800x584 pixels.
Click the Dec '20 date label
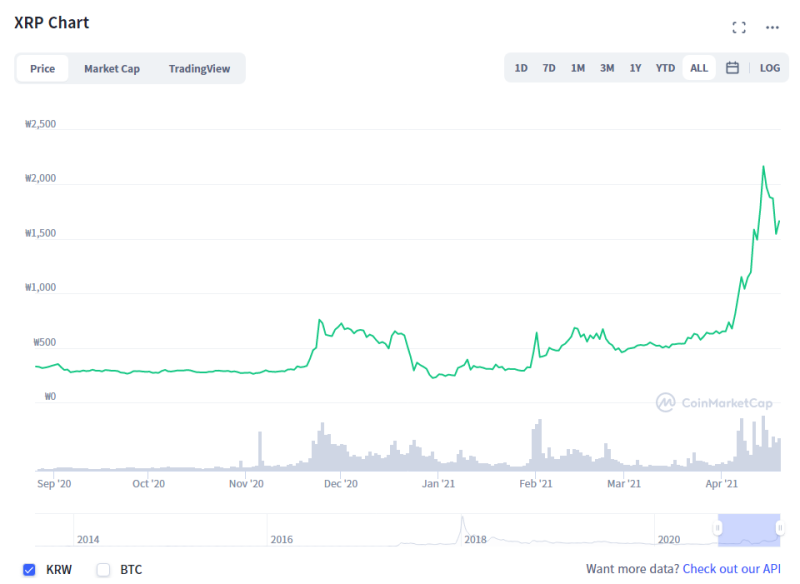341,484
